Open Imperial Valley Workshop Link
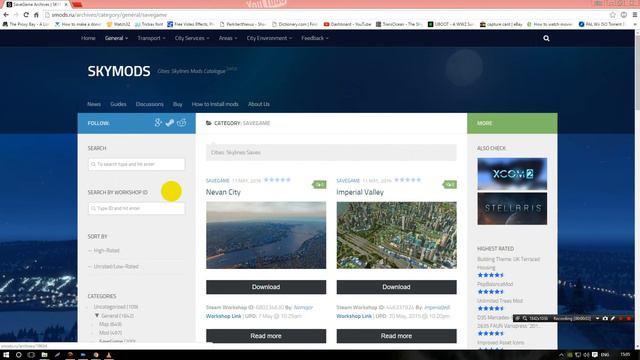Viewport: 640px width, 360px height. coord(354,316)
